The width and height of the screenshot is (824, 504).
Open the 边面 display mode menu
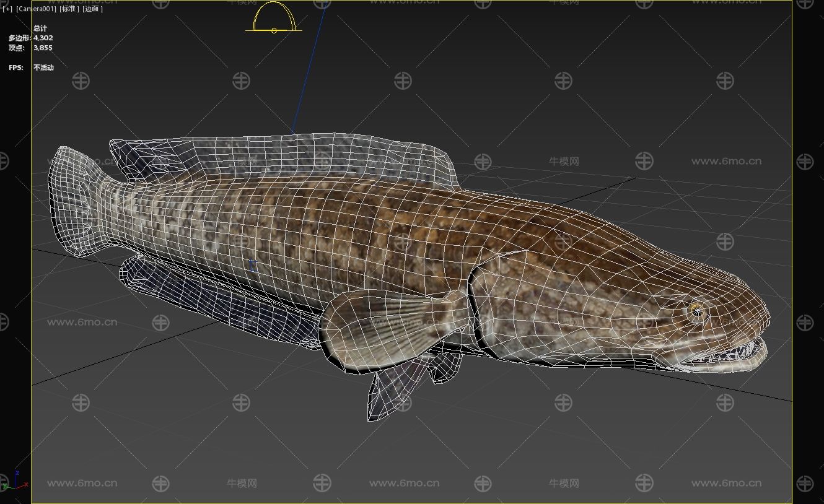click(x=92, y=9)
